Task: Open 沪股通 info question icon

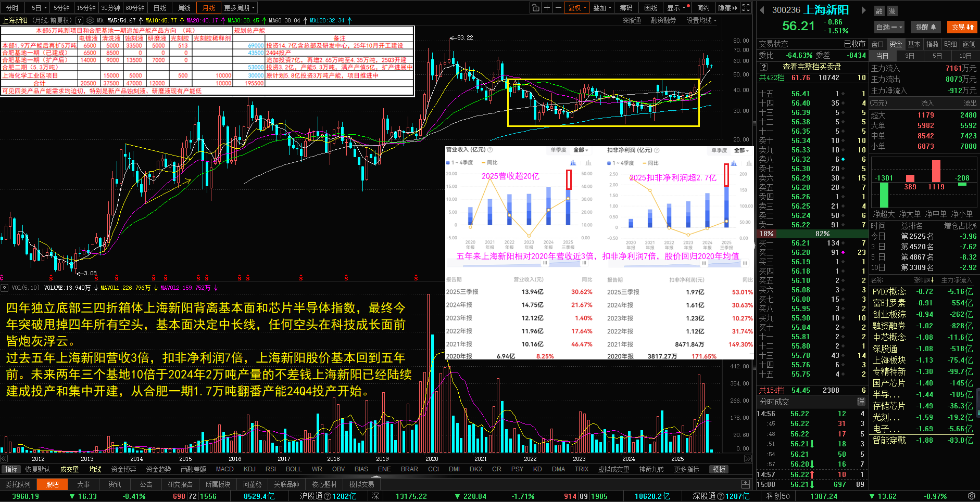Action: 328,496
